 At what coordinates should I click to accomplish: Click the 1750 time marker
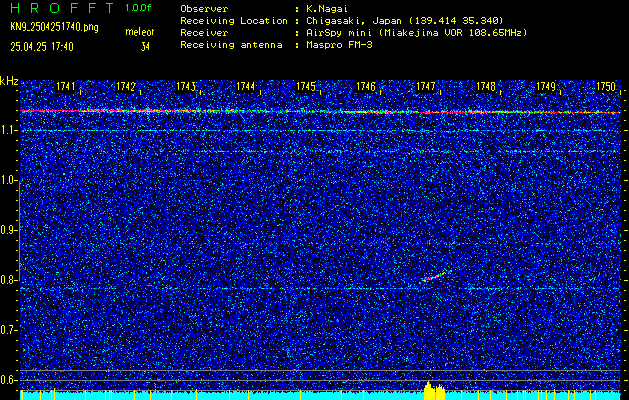point(606,86)
